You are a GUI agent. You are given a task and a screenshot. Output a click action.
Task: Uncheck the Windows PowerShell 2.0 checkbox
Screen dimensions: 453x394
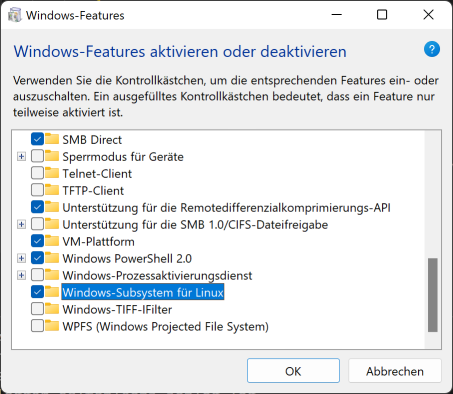37,258
